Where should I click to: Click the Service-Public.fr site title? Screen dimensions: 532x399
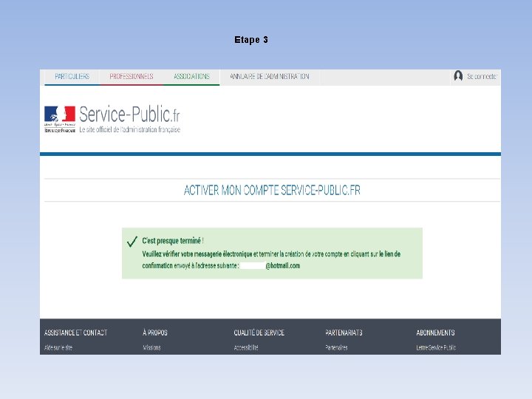[x=129, y=115]
